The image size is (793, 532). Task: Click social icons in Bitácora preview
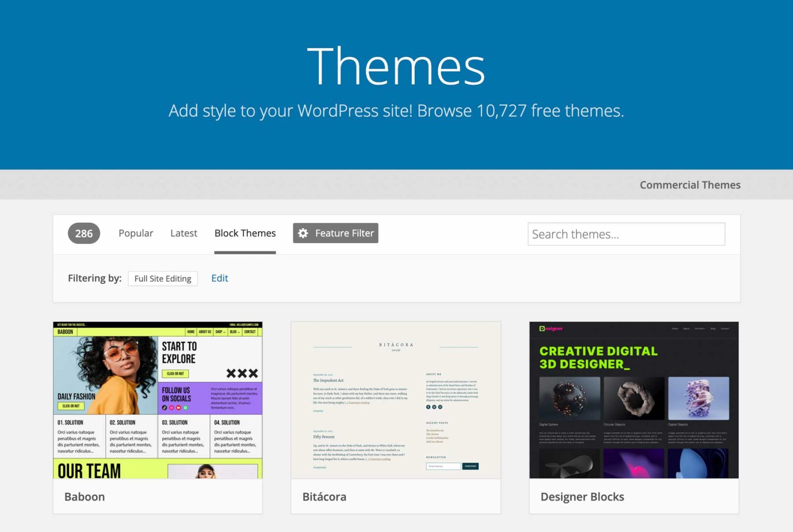pyautogui.click(x=434, y=407)
